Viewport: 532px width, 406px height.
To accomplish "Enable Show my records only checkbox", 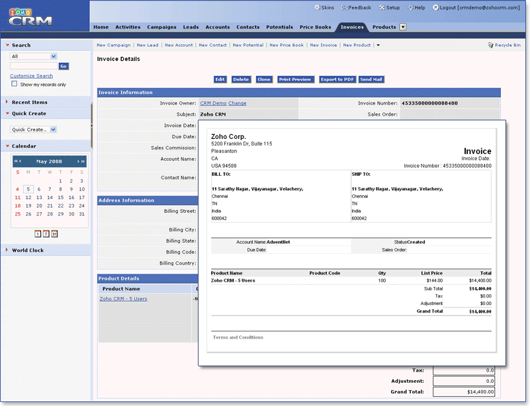I will pyautogui.click(x=15, y=85).
